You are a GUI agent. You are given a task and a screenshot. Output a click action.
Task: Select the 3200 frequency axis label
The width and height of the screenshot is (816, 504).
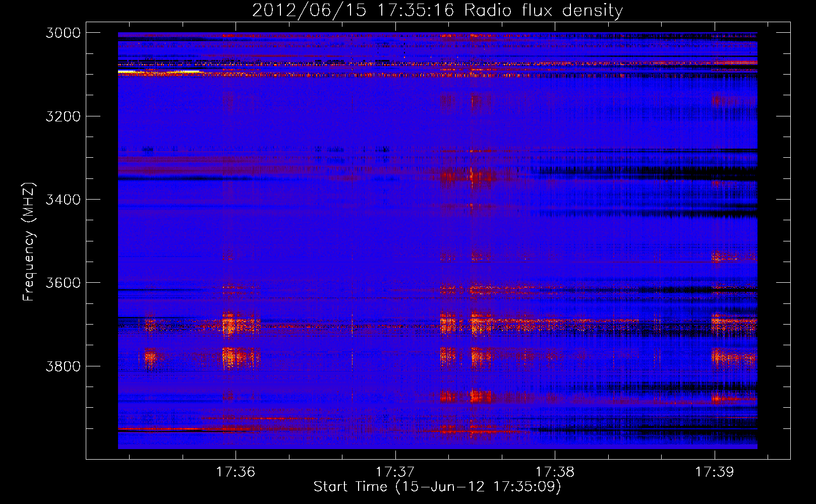point(63,116)
